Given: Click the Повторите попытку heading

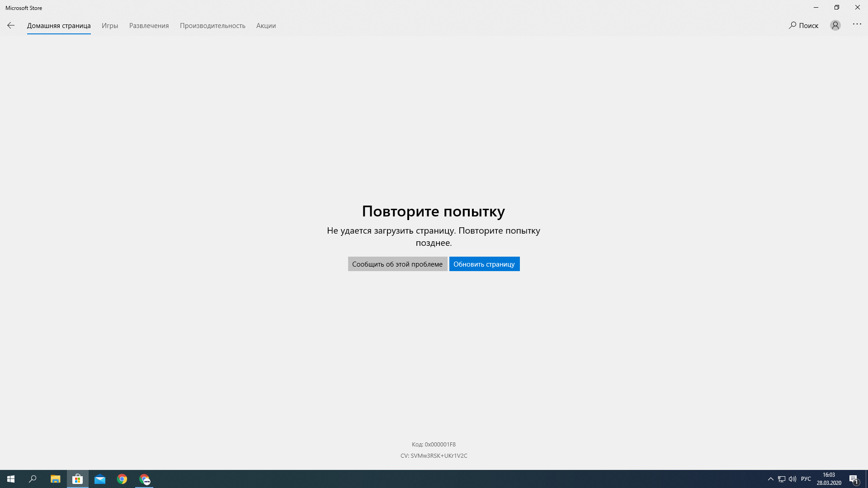Looking at the screenshot, I should point(434,211).
